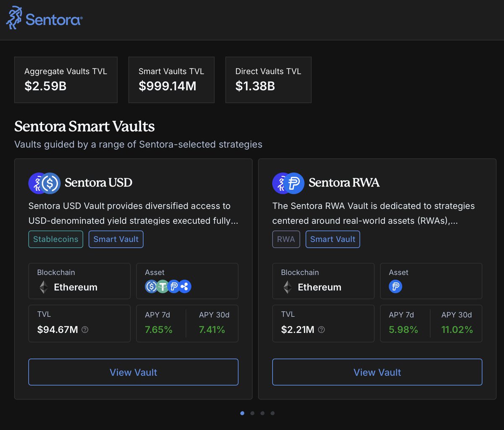
Task: Click the Ethereum icon in Sentora RWA card
Action: coord(287,287)
